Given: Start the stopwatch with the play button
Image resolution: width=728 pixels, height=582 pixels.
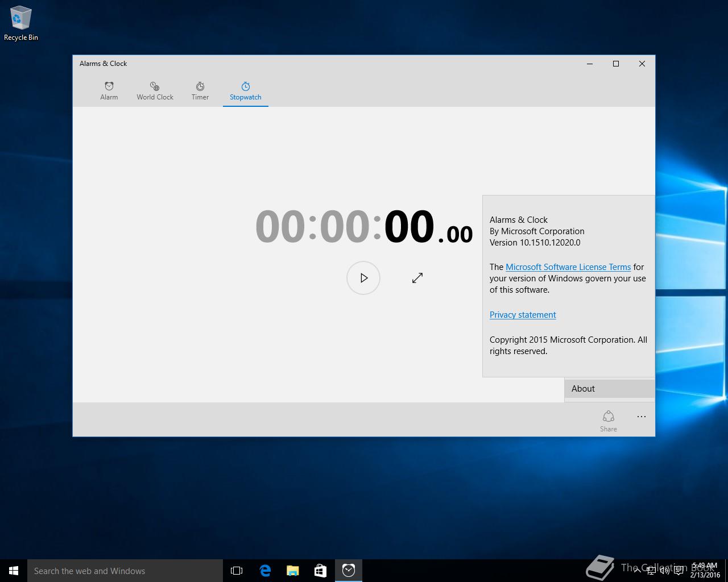Looking at the screenshot, I should point(363,278).
